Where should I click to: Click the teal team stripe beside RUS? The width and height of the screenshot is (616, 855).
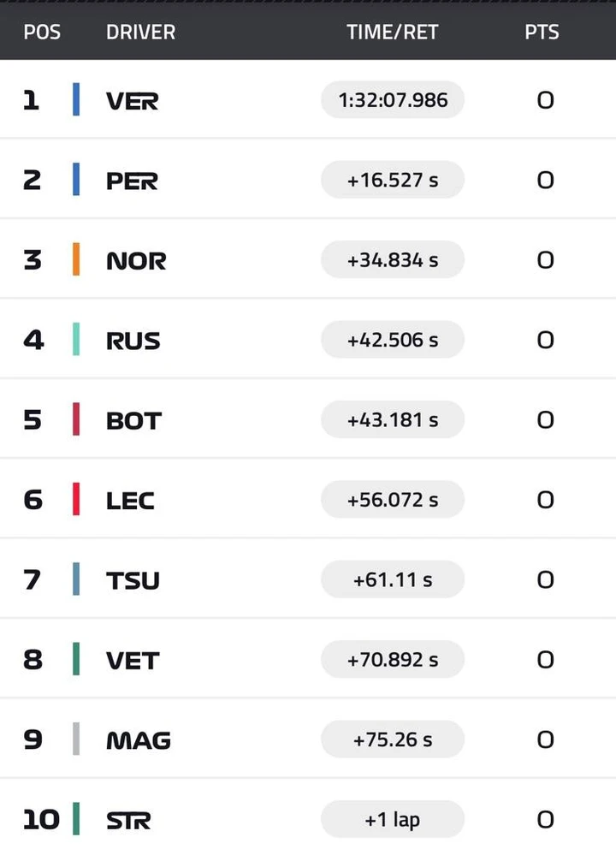coord(76,339)
